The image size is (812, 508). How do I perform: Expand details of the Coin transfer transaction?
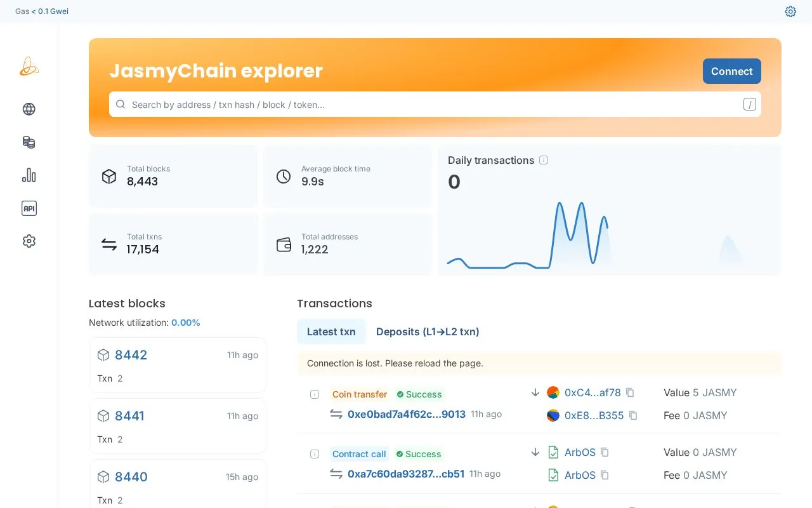point(315,394)
